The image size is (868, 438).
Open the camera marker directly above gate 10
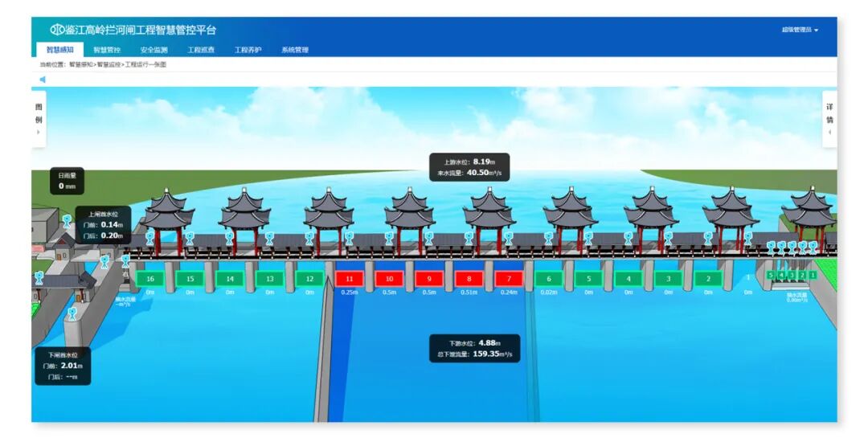tap(389, 238)
